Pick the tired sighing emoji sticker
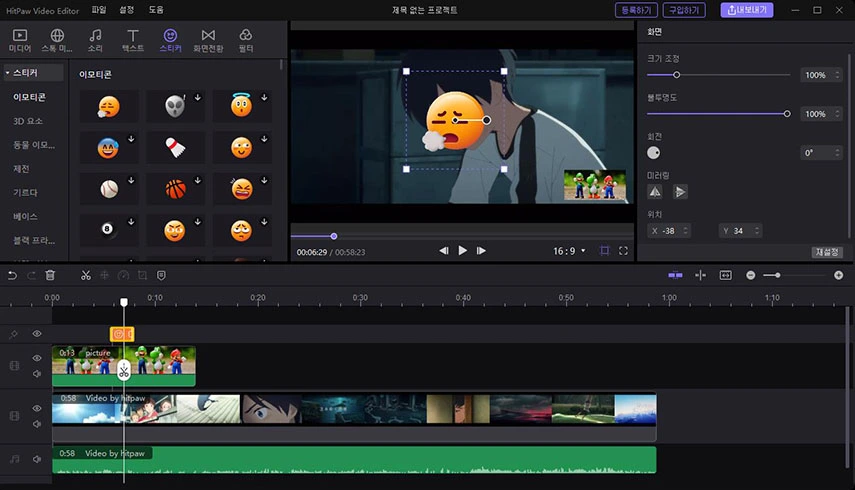Screen dimensions: 855x490 click(109, 106)
